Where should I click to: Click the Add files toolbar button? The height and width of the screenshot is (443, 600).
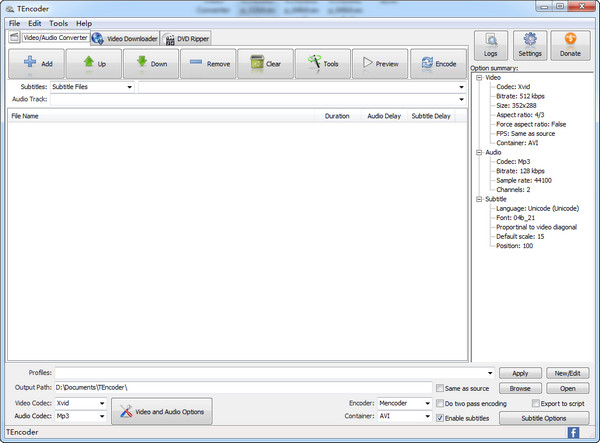[x=36, y=63]
